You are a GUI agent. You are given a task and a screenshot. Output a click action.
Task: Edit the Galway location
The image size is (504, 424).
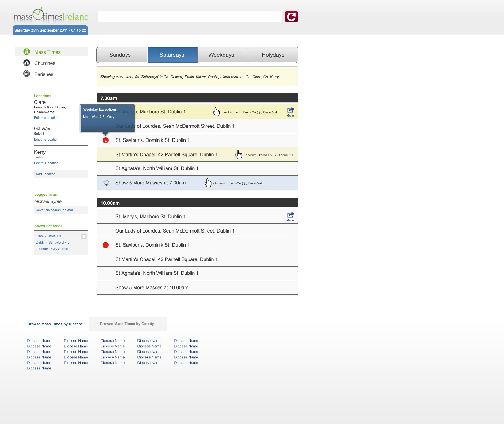coord(46,139)
